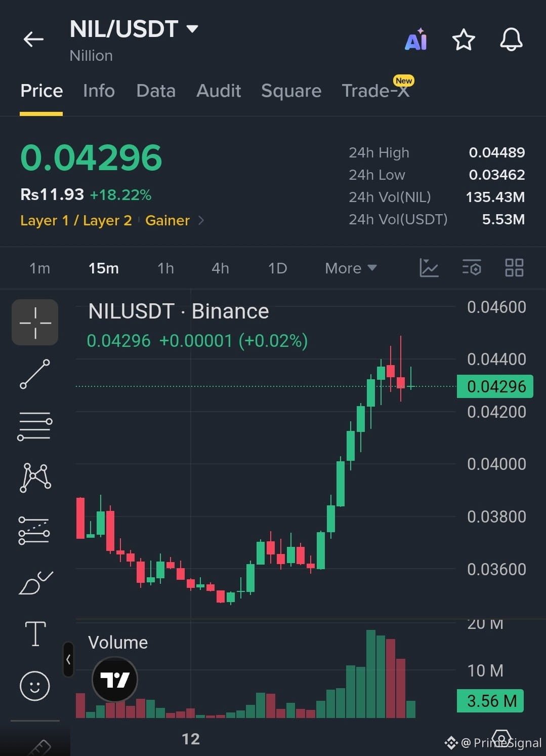Open the grid layout icon
The width and height of the screenshot is (546, 756).
pos(514,267)
